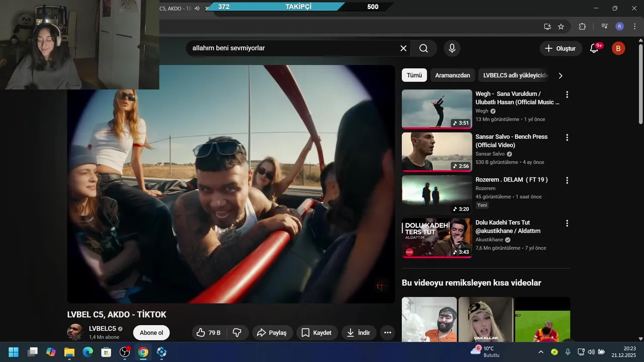The image size is (644, 362).
Task: Start voice search with the microphone icon
Action: pos(452,48)
